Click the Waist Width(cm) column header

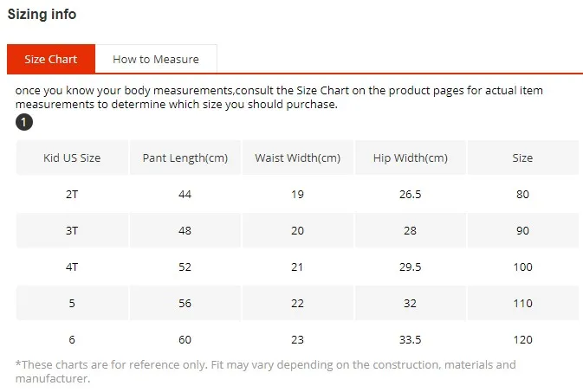pos(298,157)
